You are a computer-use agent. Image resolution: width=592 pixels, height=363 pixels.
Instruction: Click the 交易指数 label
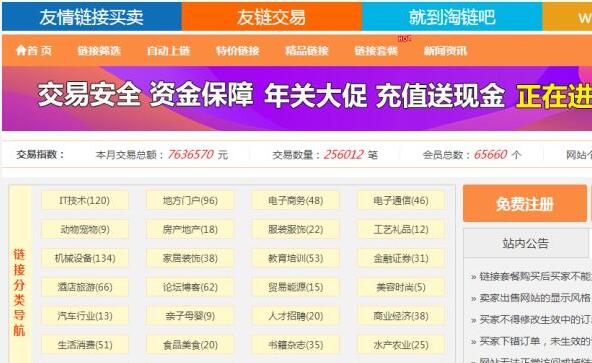pyautogui.click(x=40, y=154)
